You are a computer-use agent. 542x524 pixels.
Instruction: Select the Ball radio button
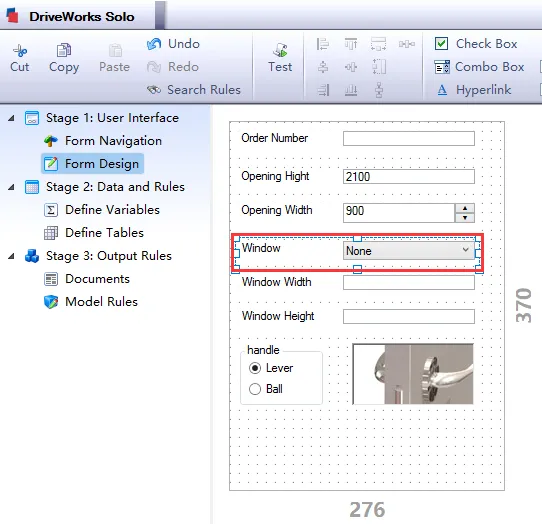tap(255, 389)
